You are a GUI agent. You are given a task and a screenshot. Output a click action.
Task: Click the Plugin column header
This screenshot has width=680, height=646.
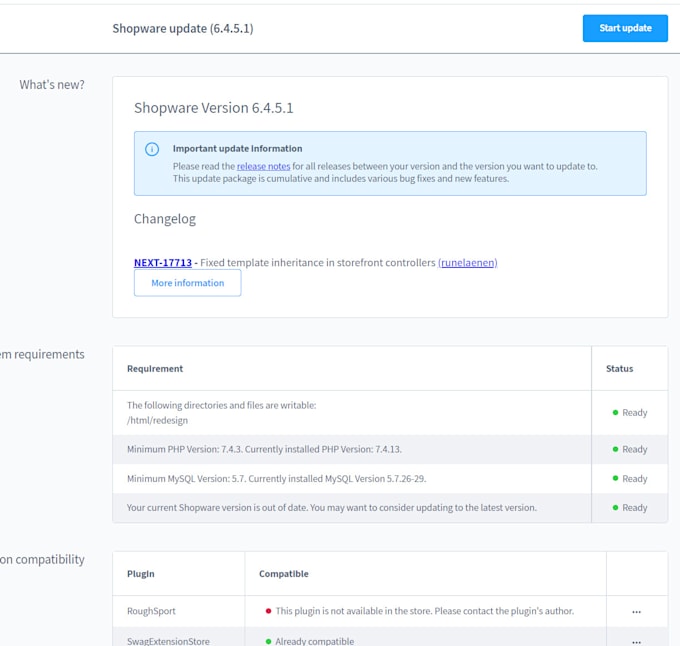tap(141, 574)
